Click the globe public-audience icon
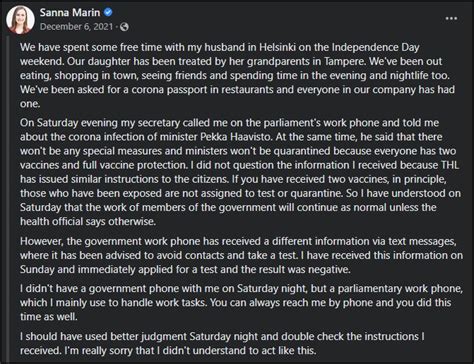 124,27
